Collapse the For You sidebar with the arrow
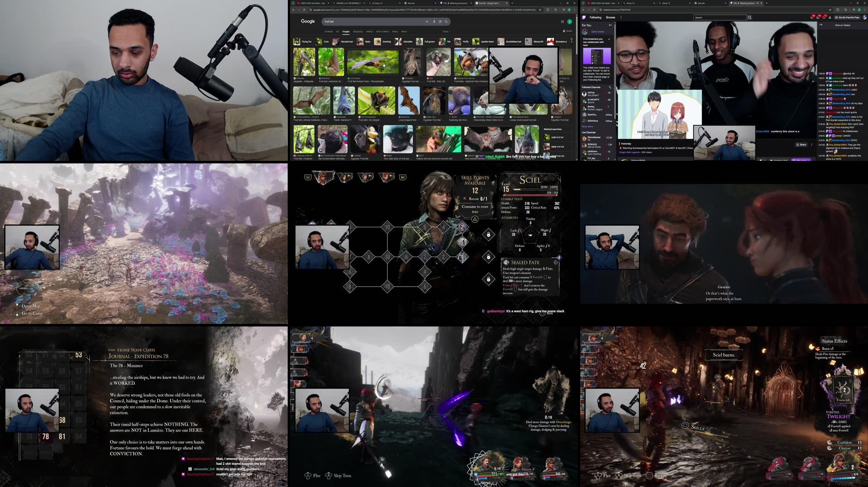The width and height of the screenshot is (868, 487). pyautogui.click(x=610, y=24)
